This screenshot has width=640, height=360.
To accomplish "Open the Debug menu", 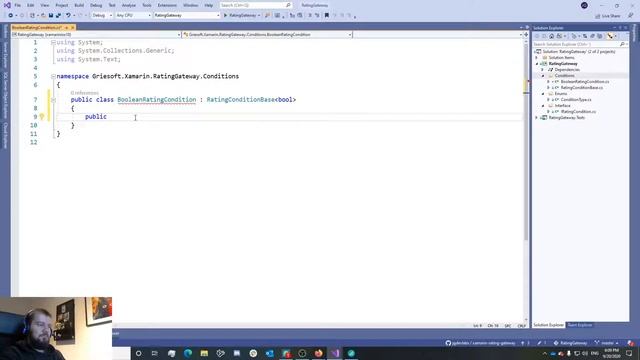I will tap(96, 5).
